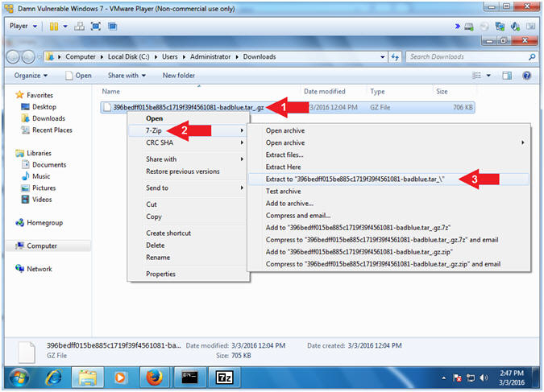Click the change view icon in Explorer toolbar
The image size is (544, 392).
(x=477, y=75)
